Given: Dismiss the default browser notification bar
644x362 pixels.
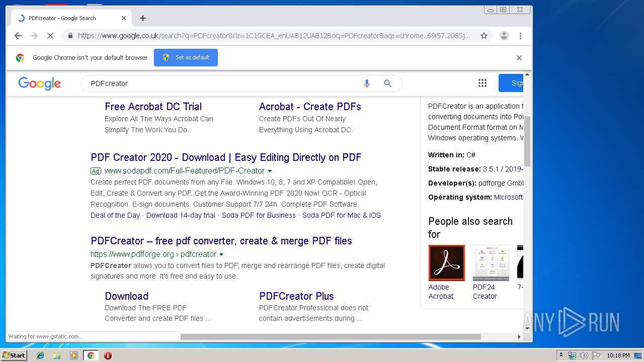Looking at the screenshot, I should coord(519,58).
